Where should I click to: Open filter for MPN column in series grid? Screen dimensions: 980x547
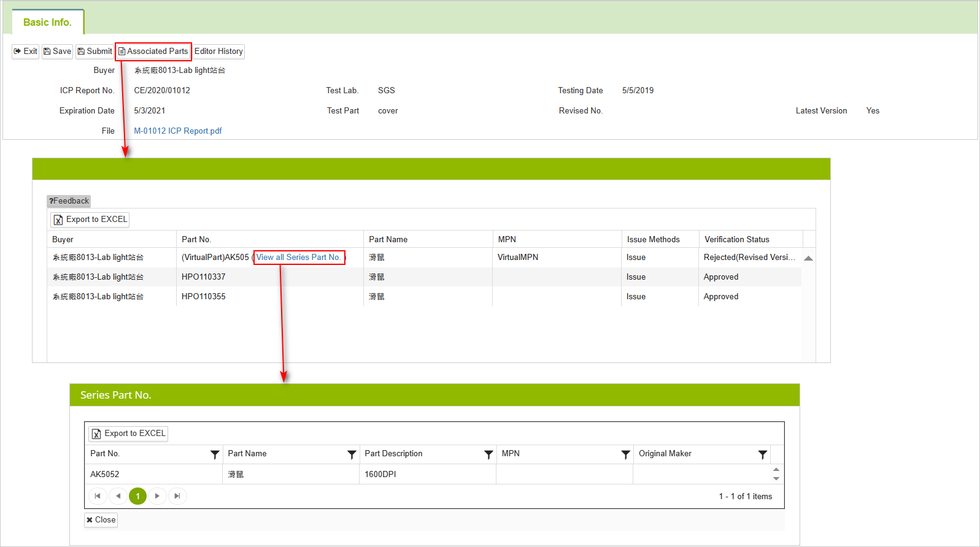pos(625,454)
